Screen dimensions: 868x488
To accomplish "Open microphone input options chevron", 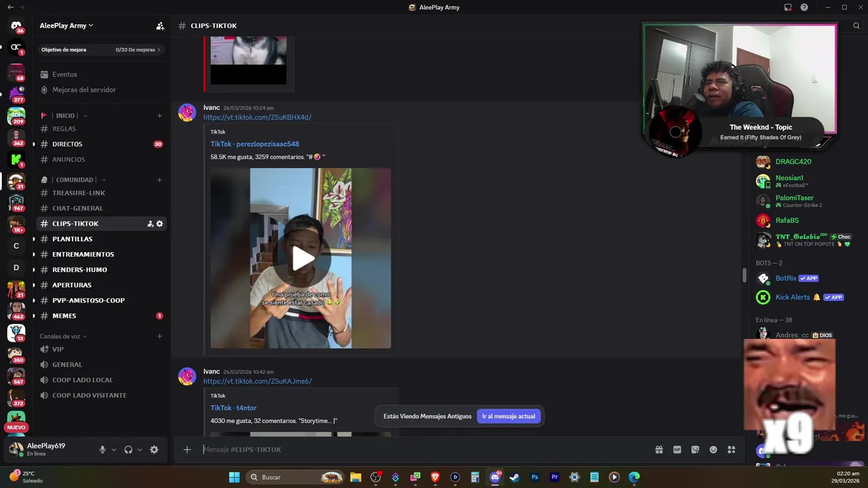I will pos(113,449).
